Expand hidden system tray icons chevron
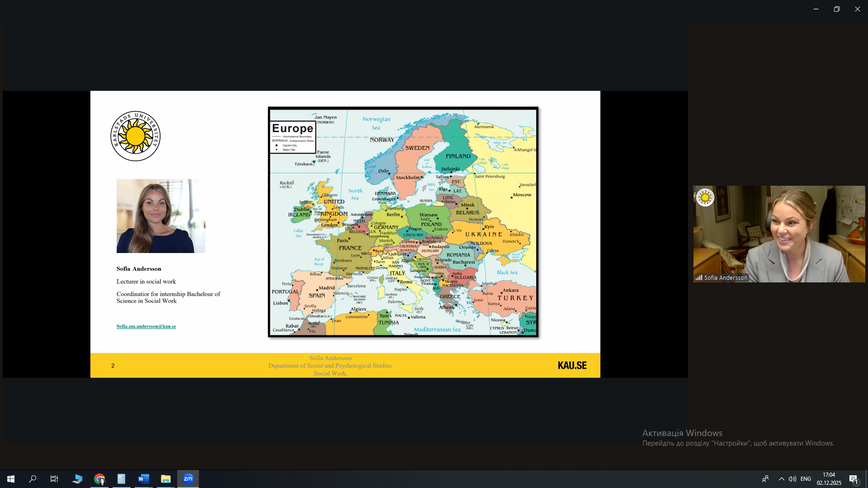Image resolution: width=868 pixels, height=488 pixels. coord(781,479)
